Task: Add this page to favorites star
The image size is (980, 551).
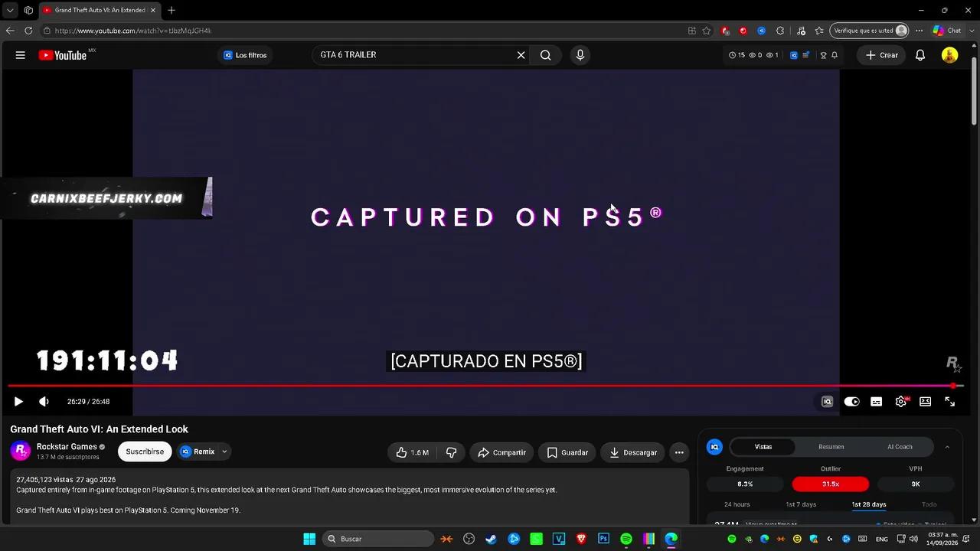Action: [707, 31]
